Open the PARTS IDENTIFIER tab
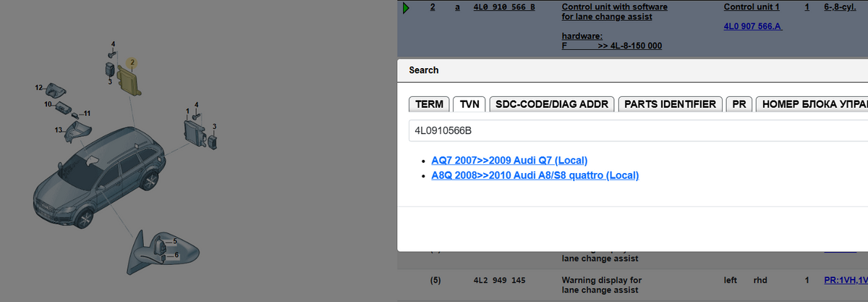 tap(670, 104)
